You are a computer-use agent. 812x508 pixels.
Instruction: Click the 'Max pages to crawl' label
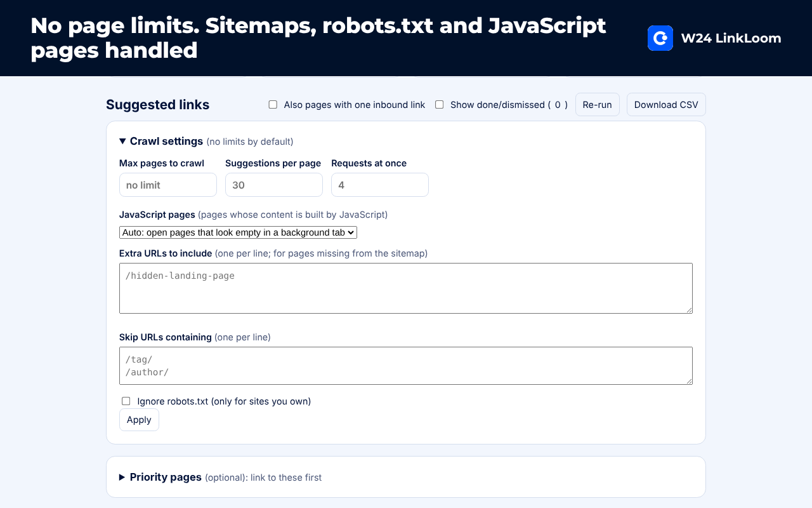click(x=162, y=163)
